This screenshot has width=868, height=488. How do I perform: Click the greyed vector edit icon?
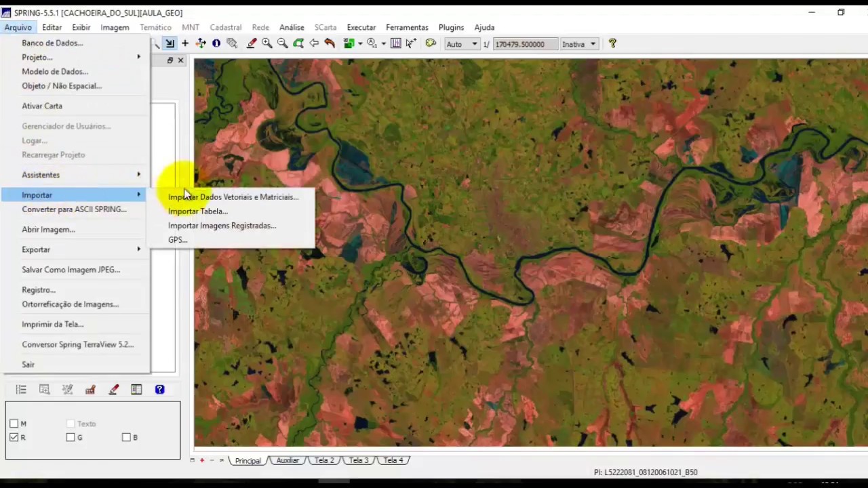click(67, 390)
